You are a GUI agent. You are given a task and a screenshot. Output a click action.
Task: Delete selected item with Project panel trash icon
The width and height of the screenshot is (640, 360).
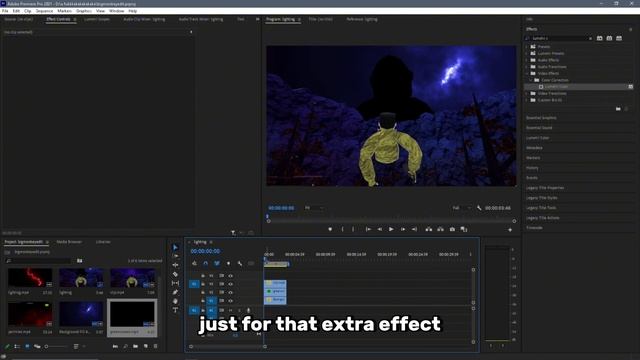point(156,346)
